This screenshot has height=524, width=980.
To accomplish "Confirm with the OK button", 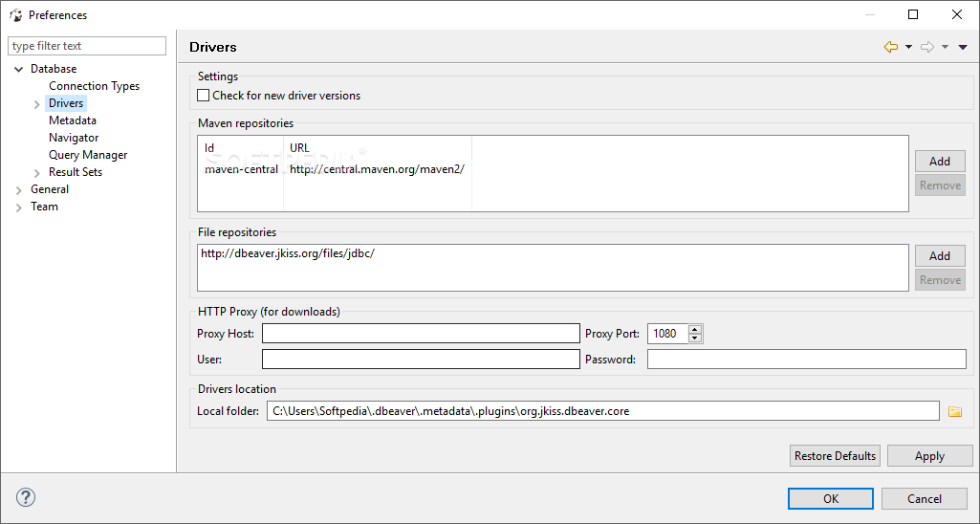I will click(831, 498).
